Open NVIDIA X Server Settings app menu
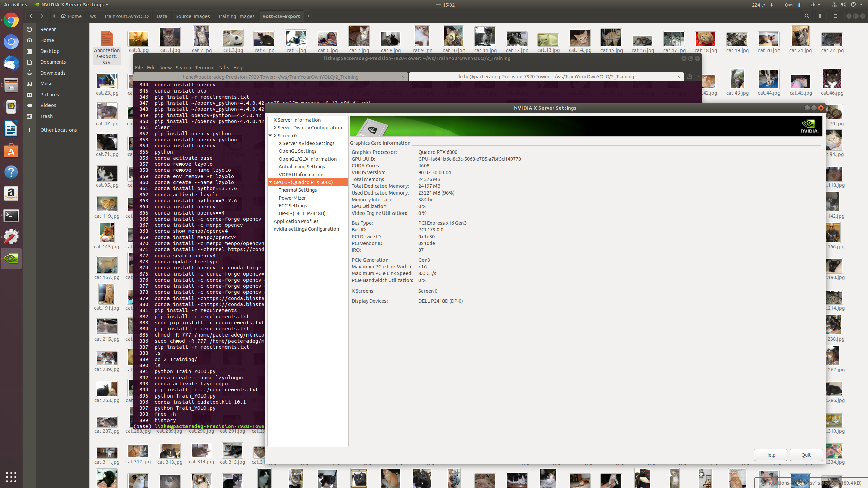The width and height of the screenshot is (868, 488). pos(72,5)
